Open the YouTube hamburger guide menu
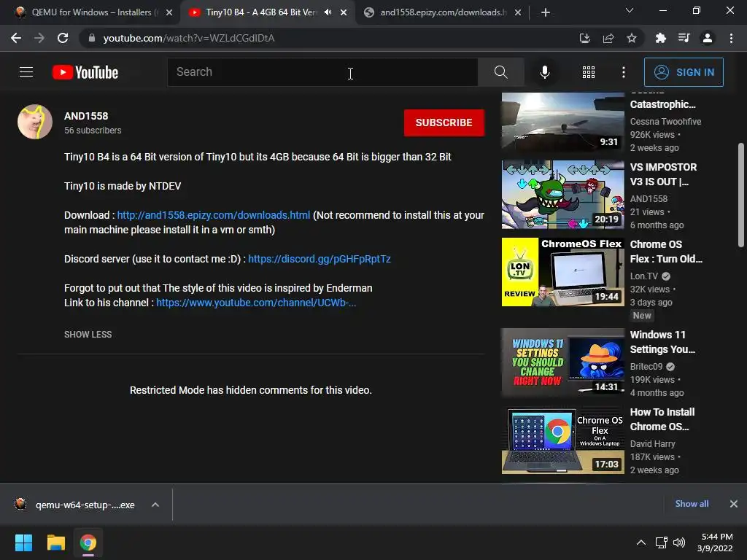This screenshot has width=747, height=560. (x=26, y=72)
